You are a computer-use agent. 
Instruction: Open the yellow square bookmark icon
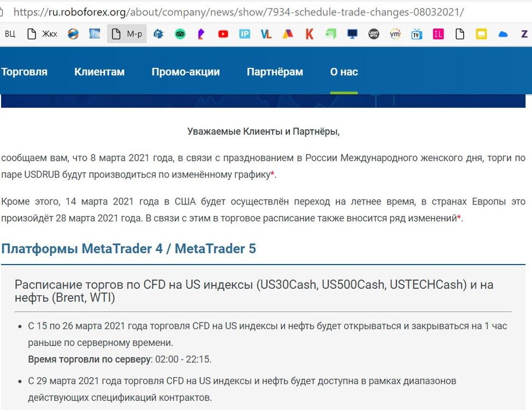click(x=481, y=34)
